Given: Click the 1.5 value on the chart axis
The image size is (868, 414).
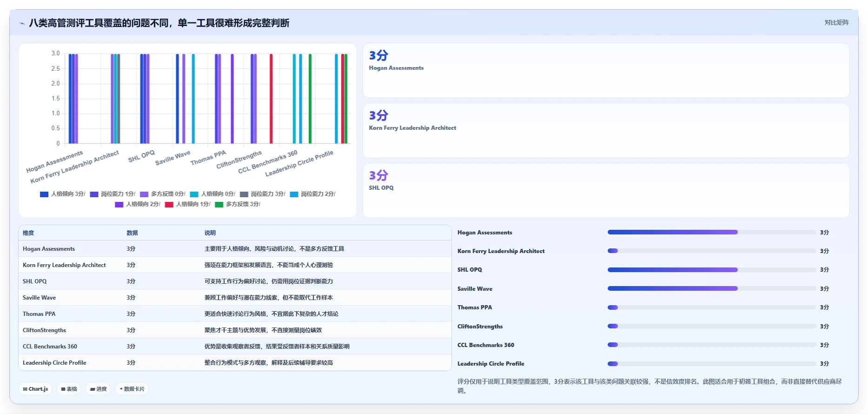Looking at the screenshot, I should pyautogui.click(x=56, y=99).
